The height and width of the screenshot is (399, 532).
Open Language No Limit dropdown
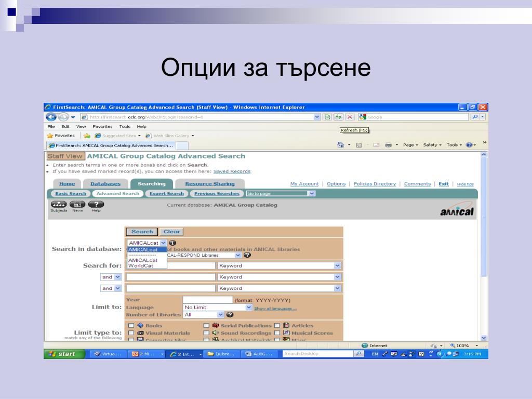(217, 308)
